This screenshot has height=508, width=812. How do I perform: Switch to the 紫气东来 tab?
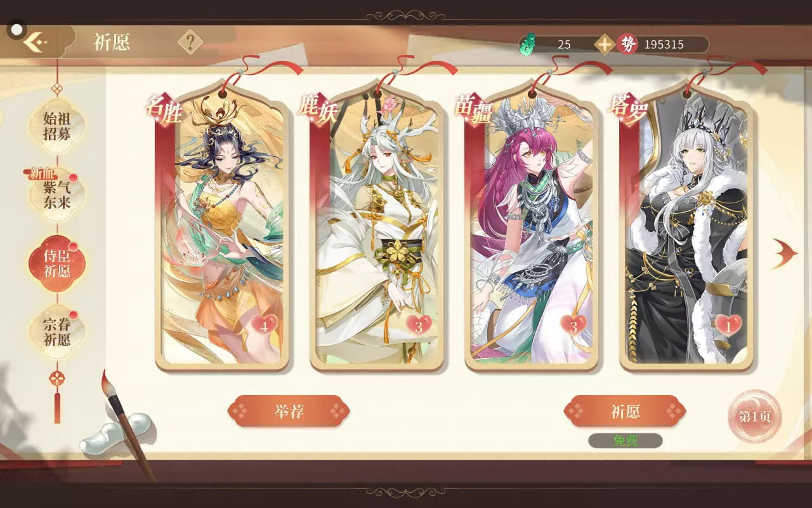tap(57, 195)
